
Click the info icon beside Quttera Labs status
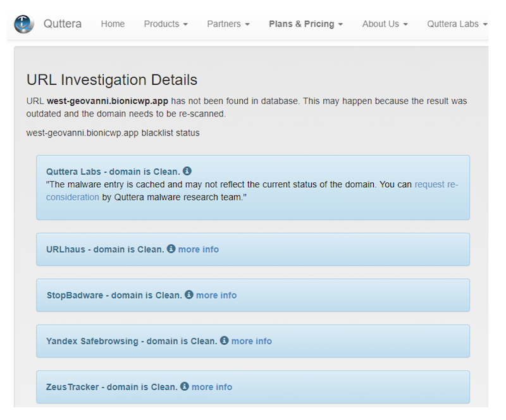tap(187, 171)
